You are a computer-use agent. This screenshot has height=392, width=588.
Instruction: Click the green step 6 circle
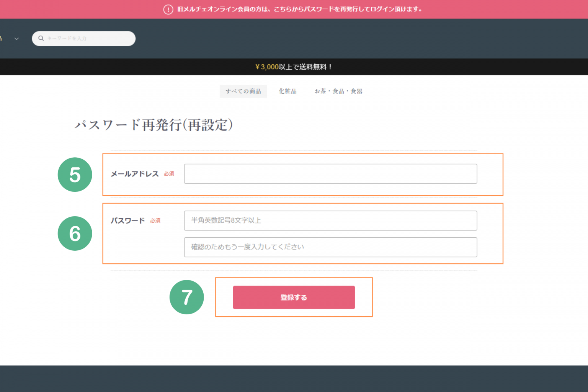pyautogui.click(x=75, y=234)
